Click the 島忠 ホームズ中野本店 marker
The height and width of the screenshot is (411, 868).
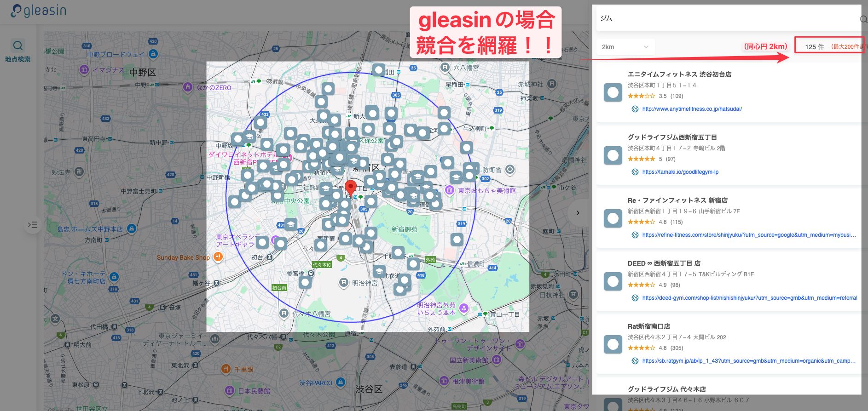(132, 228)
